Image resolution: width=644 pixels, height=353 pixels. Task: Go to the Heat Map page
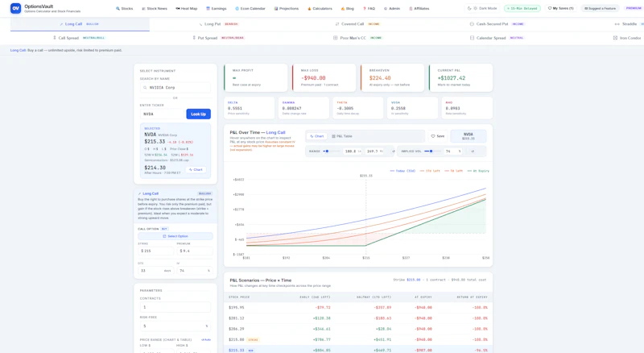(187, 8)
